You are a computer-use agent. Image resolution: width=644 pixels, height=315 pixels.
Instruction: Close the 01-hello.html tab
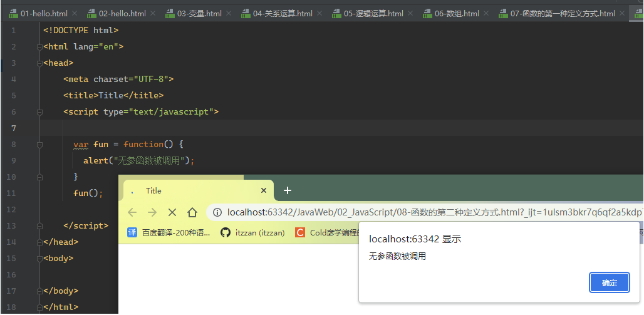tap(75, 14)
